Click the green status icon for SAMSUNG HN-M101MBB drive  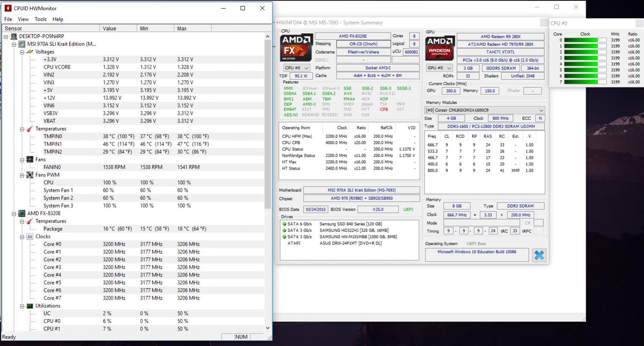click(284, 236)
